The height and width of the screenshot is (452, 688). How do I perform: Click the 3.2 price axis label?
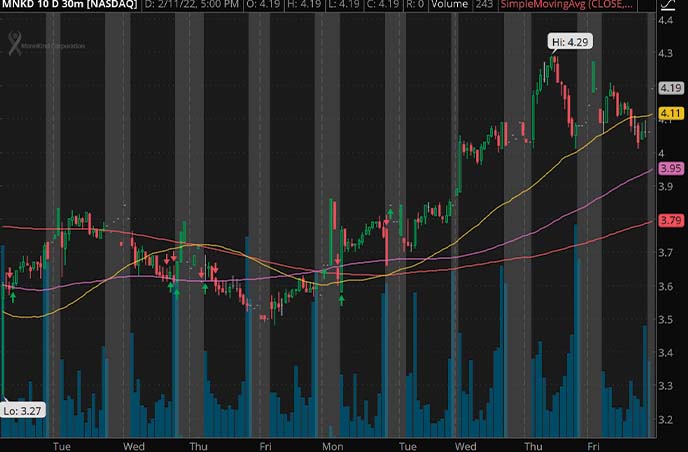click(x=666, y=419)
